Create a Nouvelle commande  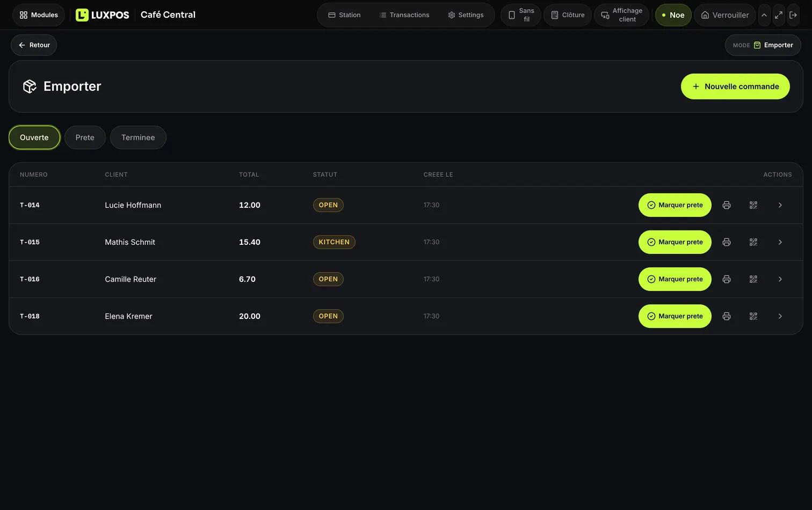coord(735,86)
